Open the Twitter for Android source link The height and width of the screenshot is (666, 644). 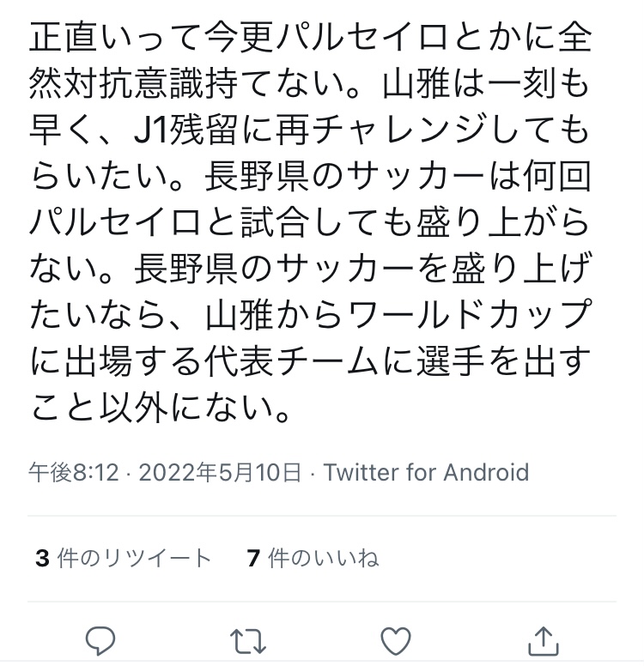pyautogui.click(x=426, y=472)
